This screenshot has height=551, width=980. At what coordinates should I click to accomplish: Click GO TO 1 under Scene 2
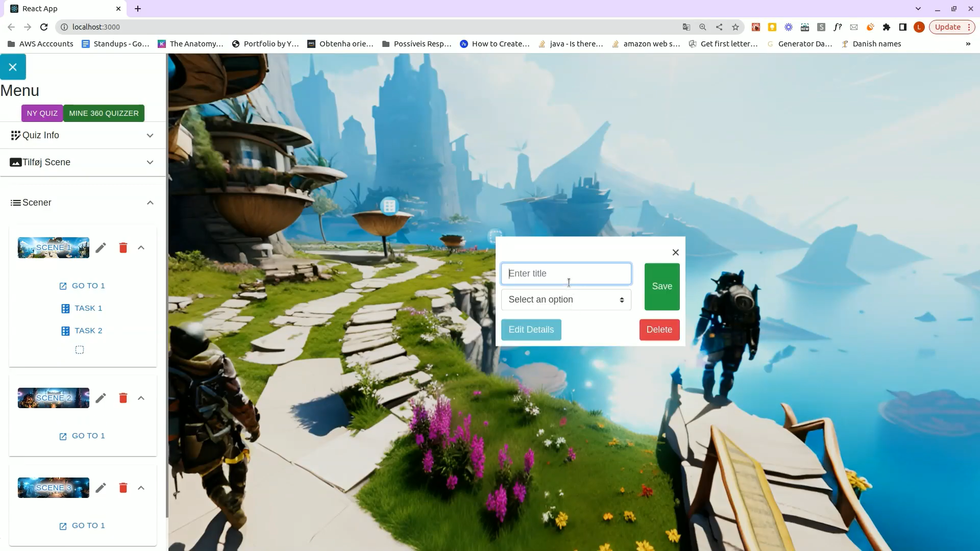[x=82, y=436]
